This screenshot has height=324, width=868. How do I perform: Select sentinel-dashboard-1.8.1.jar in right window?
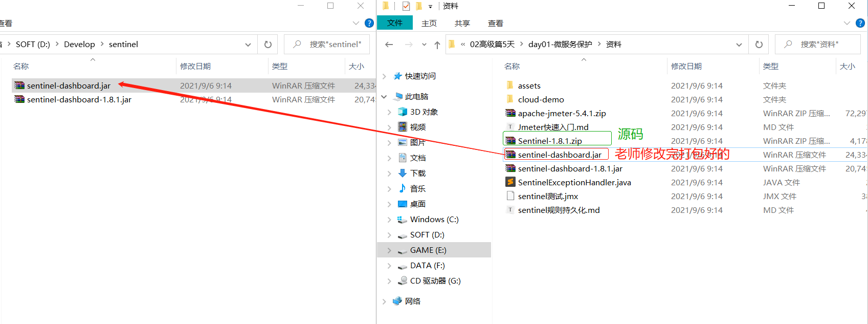(570, 168)
